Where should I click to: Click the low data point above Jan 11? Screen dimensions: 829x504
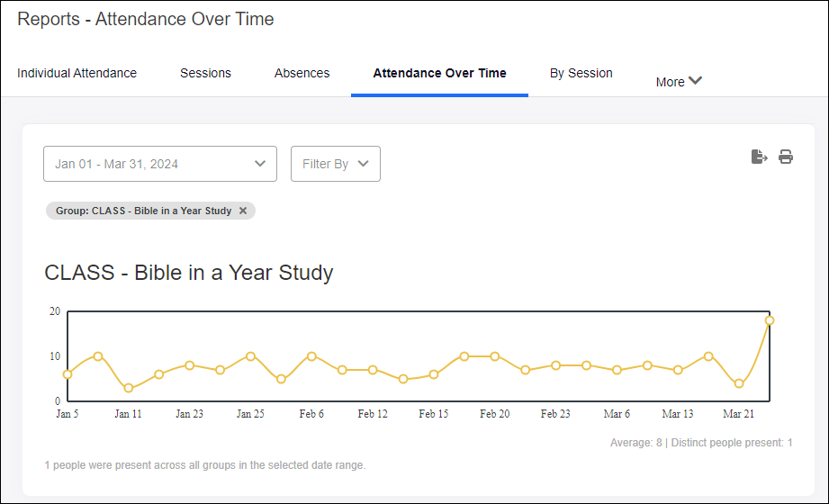click(x=129, y=388)
